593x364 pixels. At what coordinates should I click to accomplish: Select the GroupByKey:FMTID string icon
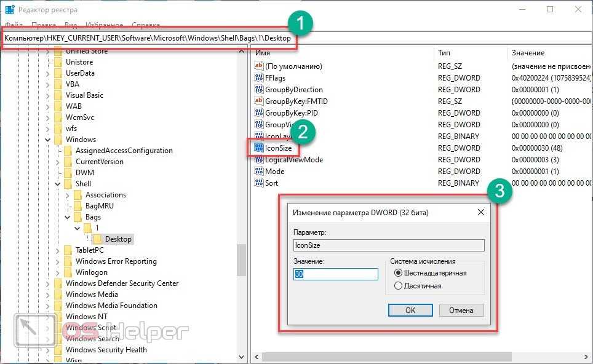pos(259,101)
